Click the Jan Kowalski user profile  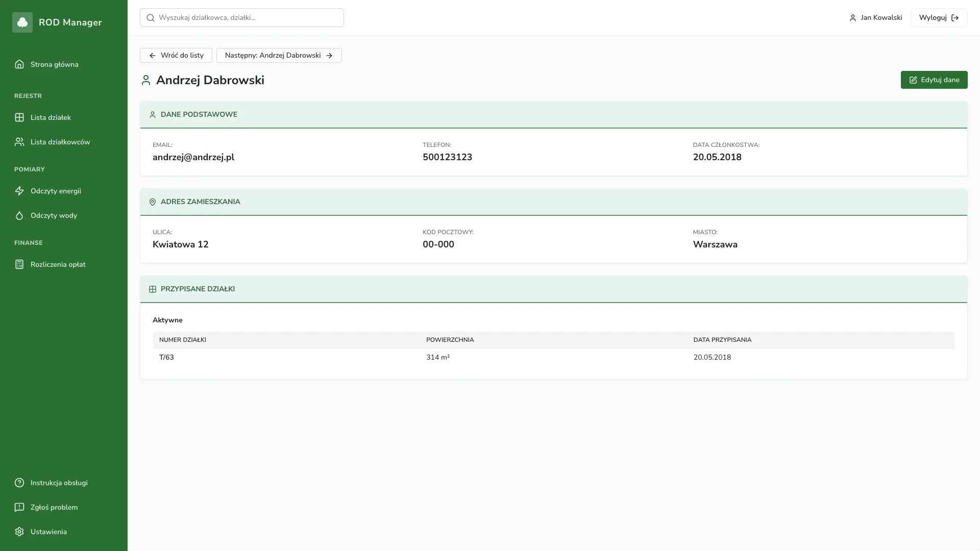coord(876,18)
